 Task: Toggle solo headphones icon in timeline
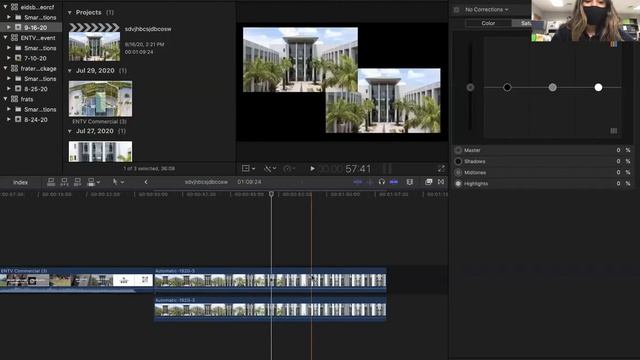(382, 182)
